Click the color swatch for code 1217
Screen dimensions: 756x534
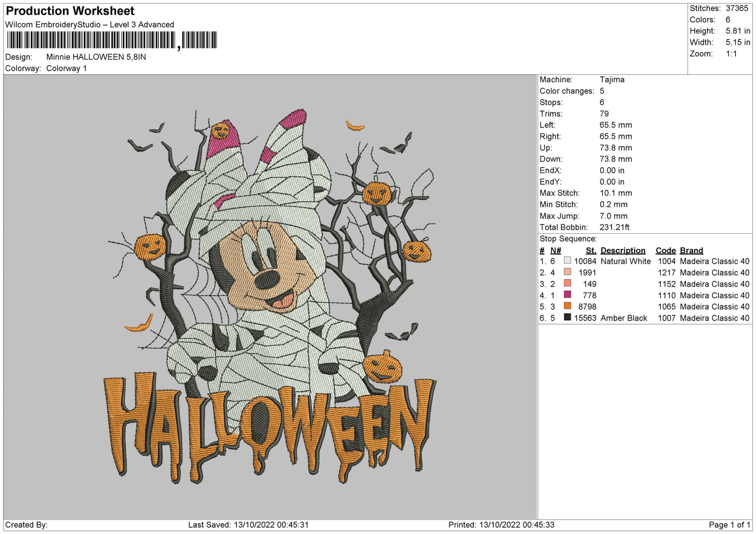567,272
